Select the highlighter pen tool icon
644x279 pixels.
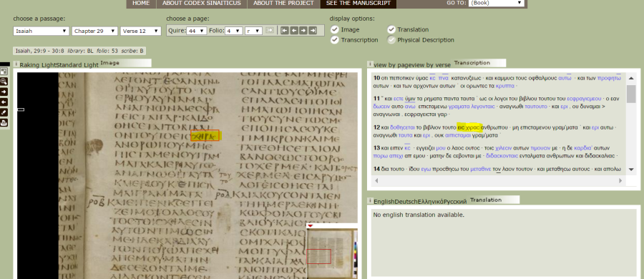pos(4,112)
